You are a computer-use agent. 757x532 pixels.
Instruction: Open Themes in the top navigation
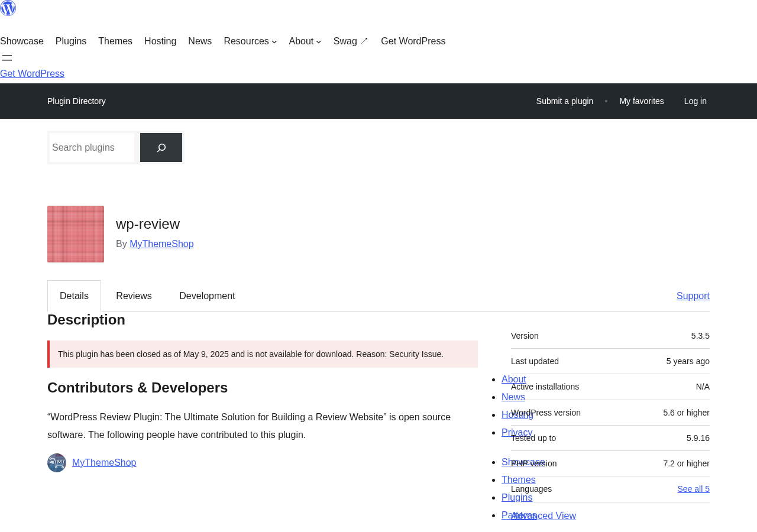(x=115, y=41)
